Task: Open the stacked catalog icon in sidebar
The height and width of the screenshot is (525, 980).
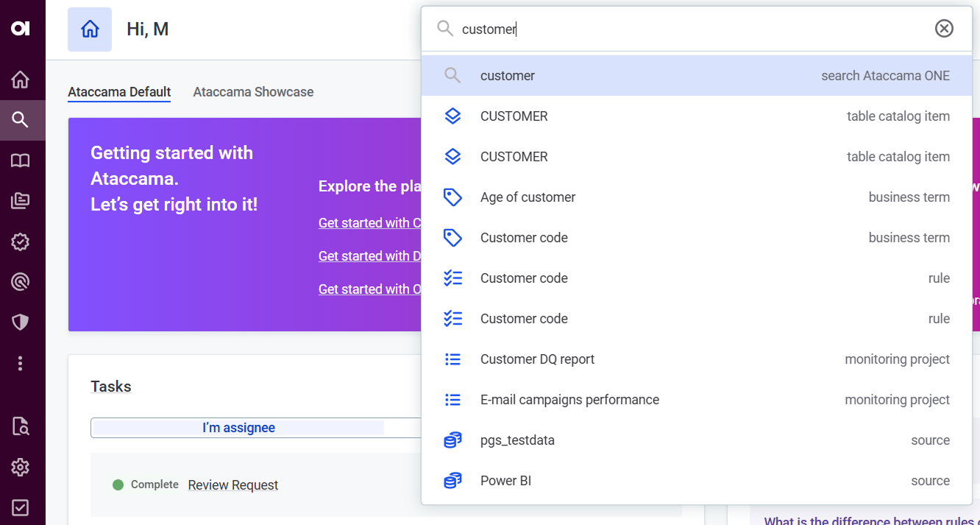Action: 21,201
